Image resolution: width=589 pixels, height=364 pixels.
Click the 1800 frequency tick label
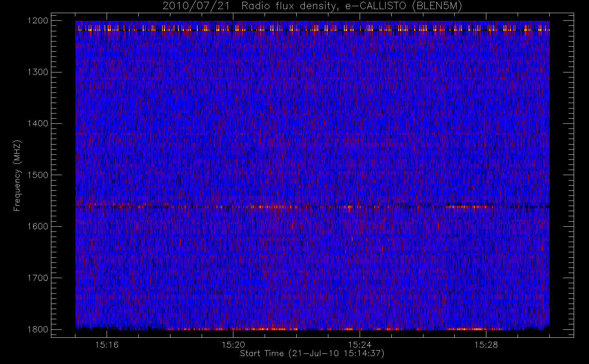point(38,329)
